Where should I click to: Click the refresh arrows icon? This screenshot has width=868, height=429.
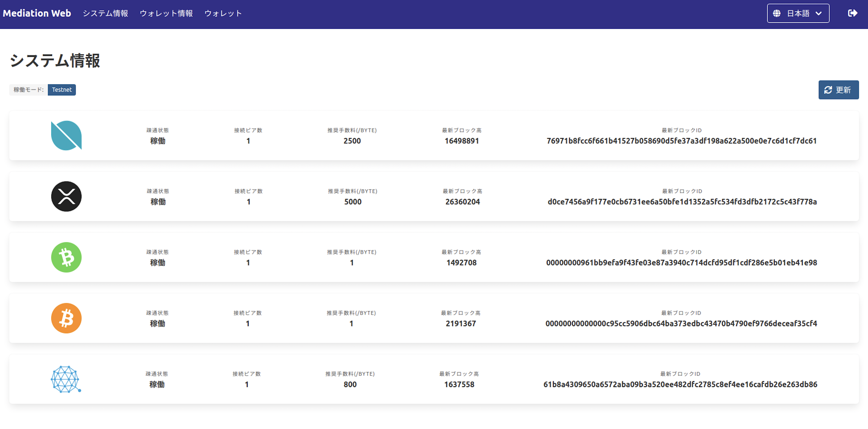(828, 90)
